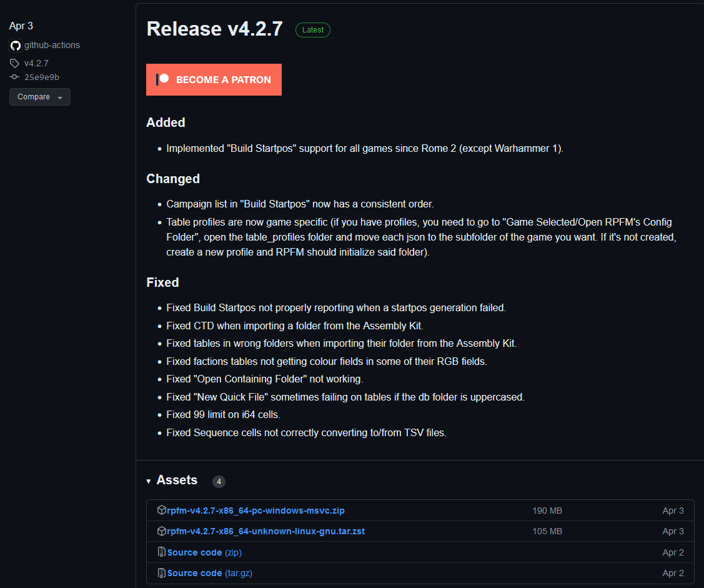Open commit 25e9e9b

pos(42,77)
